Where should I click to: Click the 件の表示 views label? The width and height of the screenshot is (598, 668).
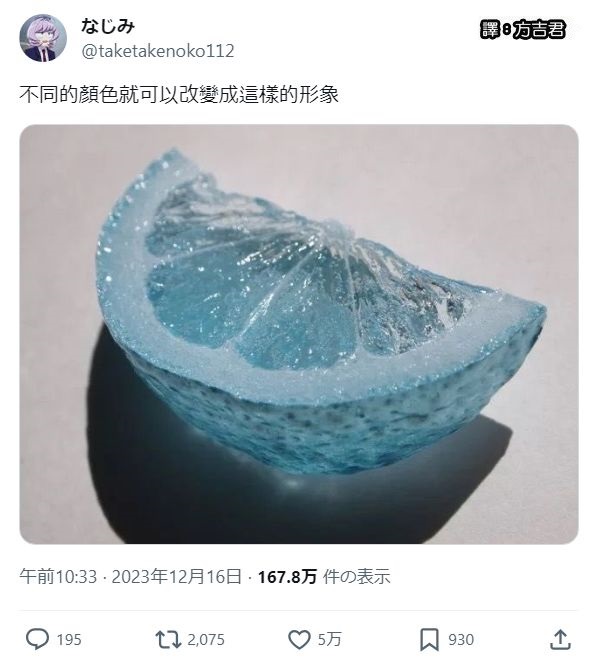click(x=356, y=577)
